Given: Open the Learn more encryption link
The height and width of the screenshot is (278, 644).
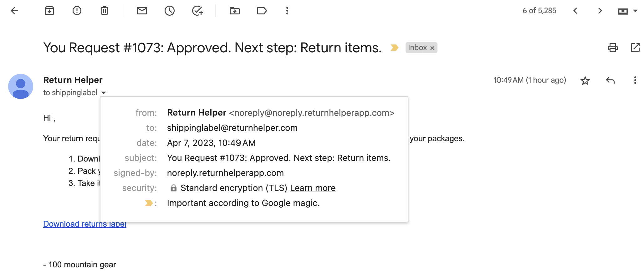Looking at the screenshot, I should click(313, 188).
